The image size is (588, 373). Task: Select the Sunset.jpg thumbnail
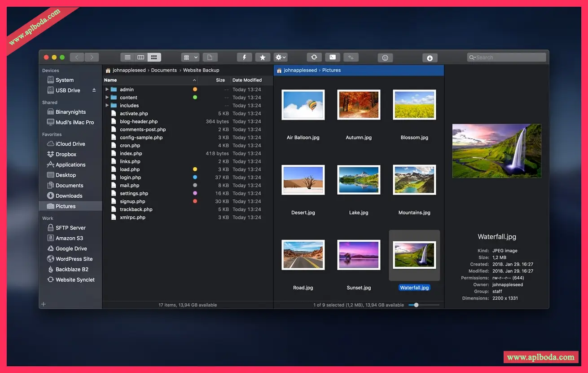pos(359,255)
